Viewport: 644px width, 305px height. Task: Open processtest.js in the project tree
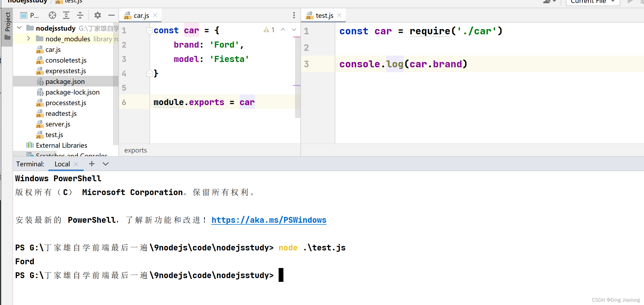pos(66,103)
